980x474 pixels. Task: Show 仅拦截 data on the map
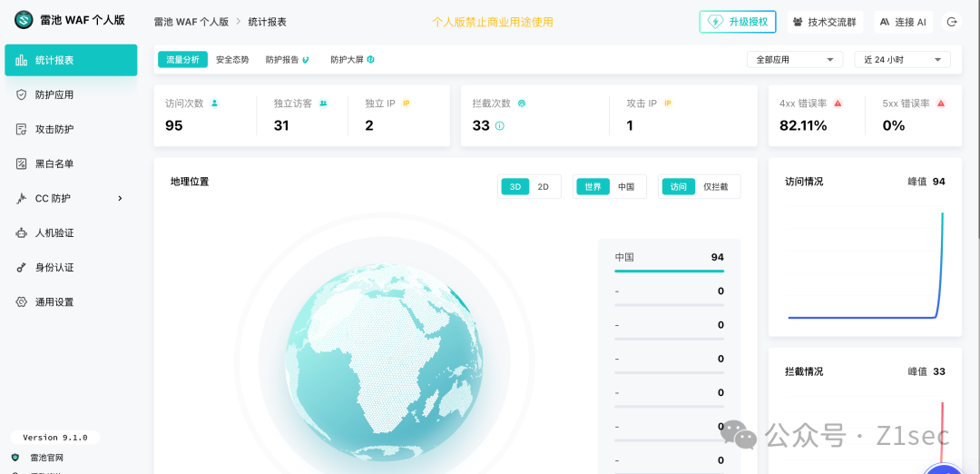click(x=716, y=186)
